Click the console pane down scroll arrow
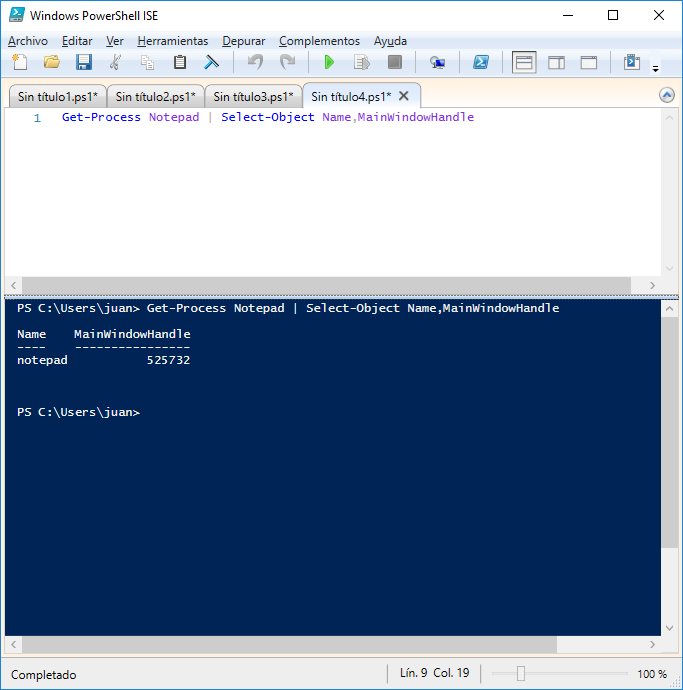 pyautogui.click(x=669, y=628)
